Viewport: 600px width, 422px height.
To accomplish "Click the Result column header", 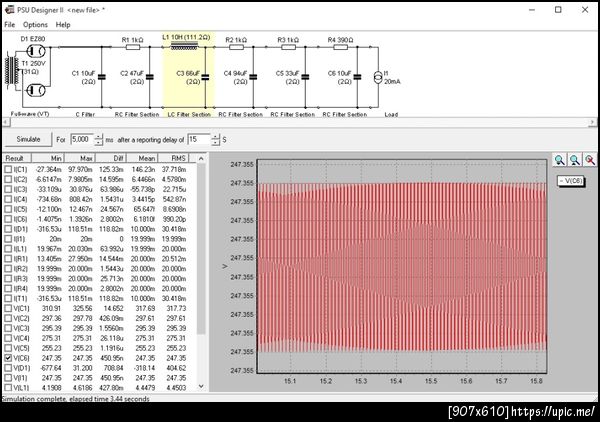I will click(17, 158).
